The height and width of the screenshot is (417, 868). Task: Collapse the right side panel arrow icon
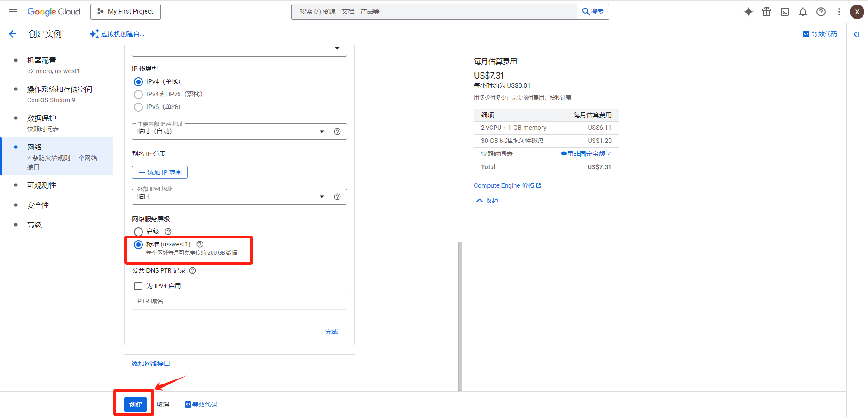[x=856, y=34]
